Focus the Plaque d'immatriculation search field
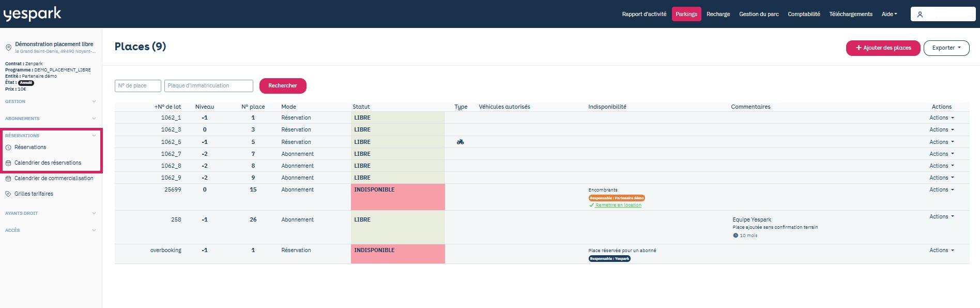Screen dimensions: 980x308 [209, 86]
